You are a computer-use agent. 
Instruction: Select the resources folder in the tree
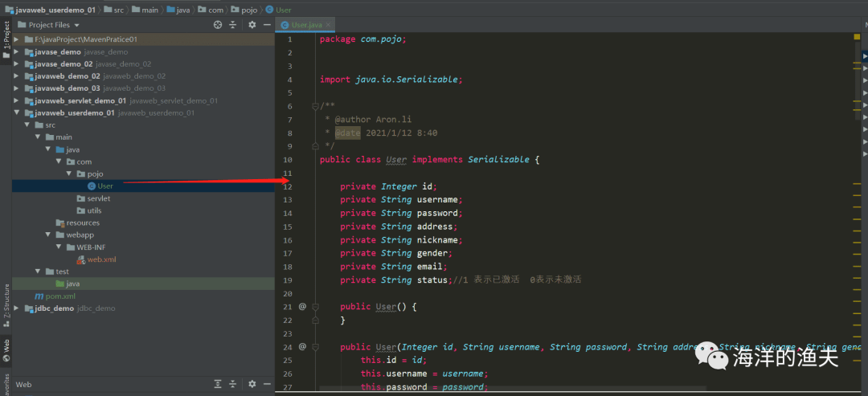pyautogui.click(x=78, y=222)
